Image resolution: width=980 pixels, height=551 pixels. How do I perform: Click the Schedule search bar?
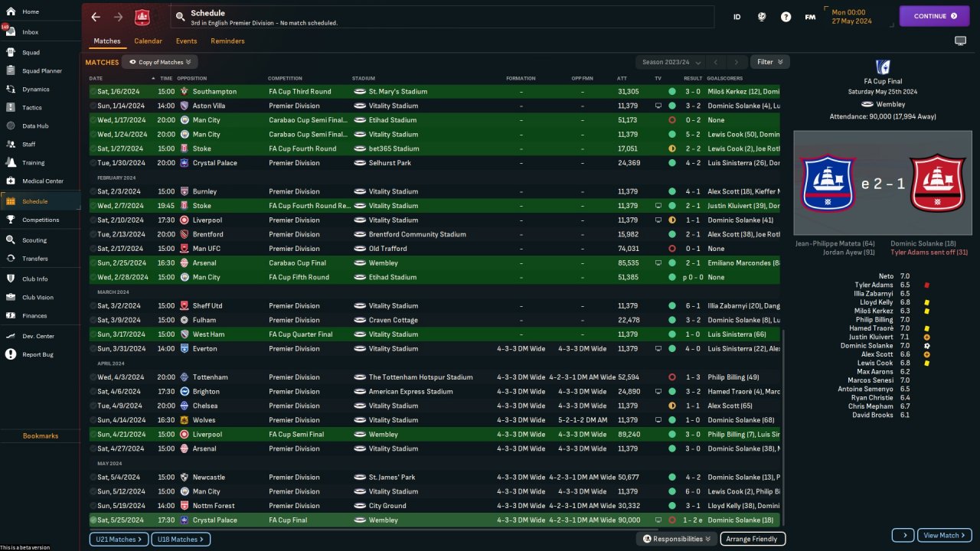(442, 17)
